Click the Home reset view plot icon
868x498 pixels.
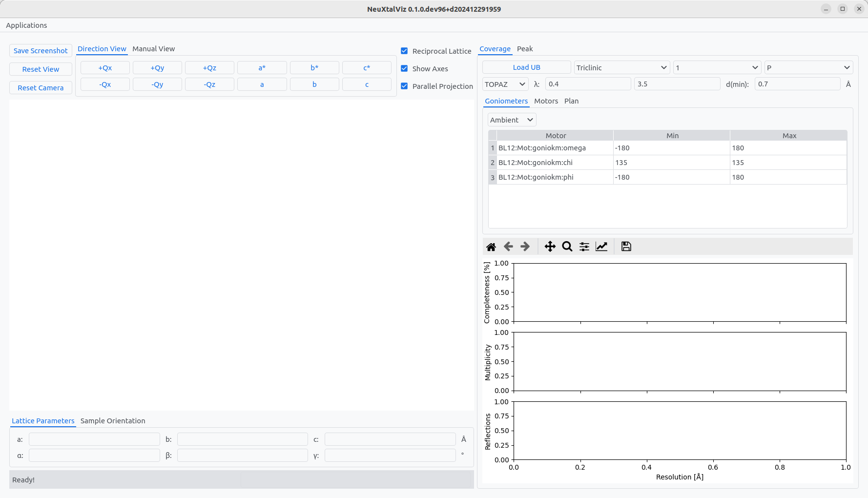pyautogui.click(x=491, y=247)
